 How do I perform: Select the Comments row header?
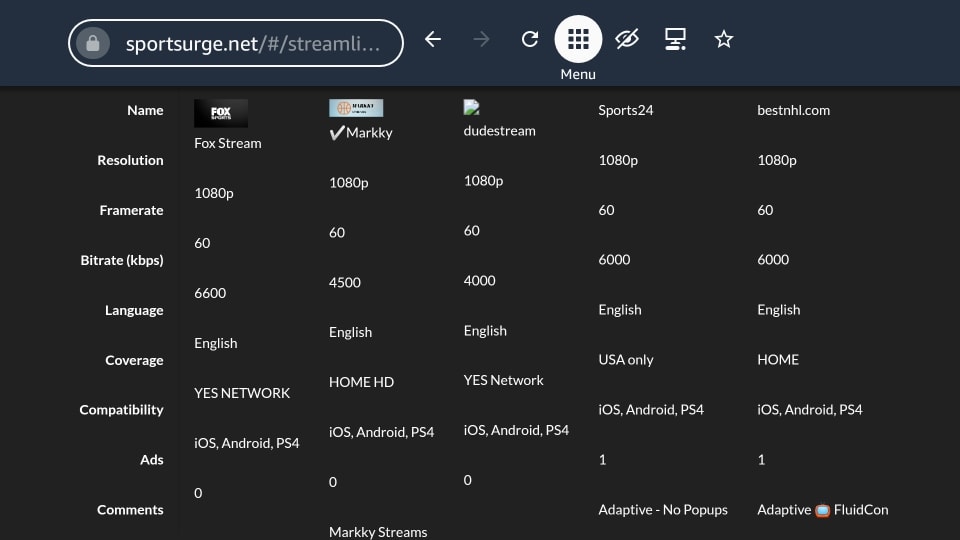point(130,510)
